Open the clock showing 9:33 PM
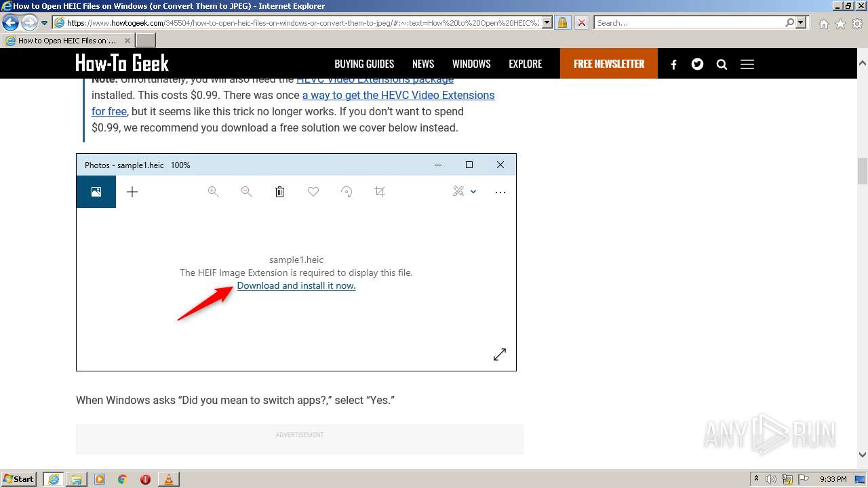 [833, 479]
